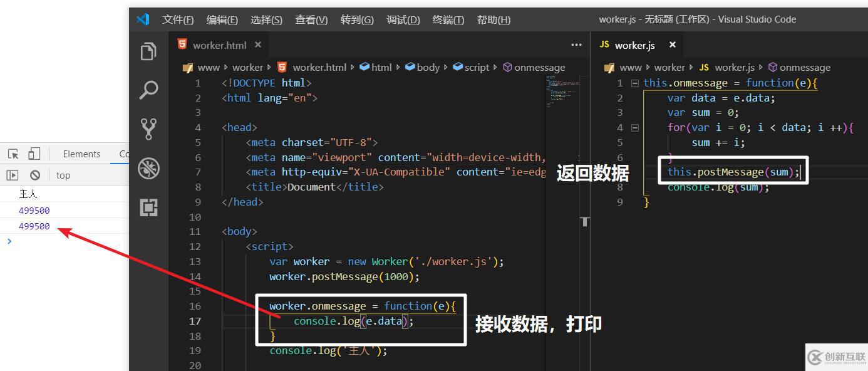The width and height of the screenshot is (868, 371).
Task: Select the top context dropdown in console
Action: (63, 175)
